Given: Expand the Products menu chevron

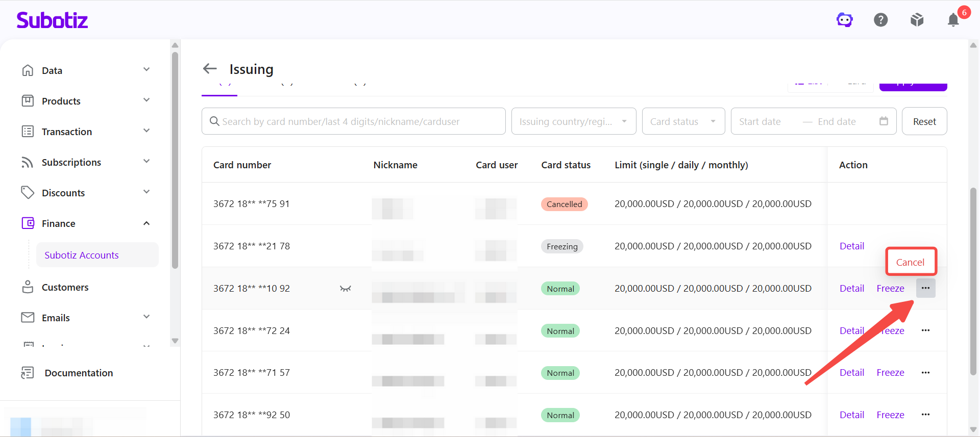Looking at the screenshot, I should [x=146, y=100].
